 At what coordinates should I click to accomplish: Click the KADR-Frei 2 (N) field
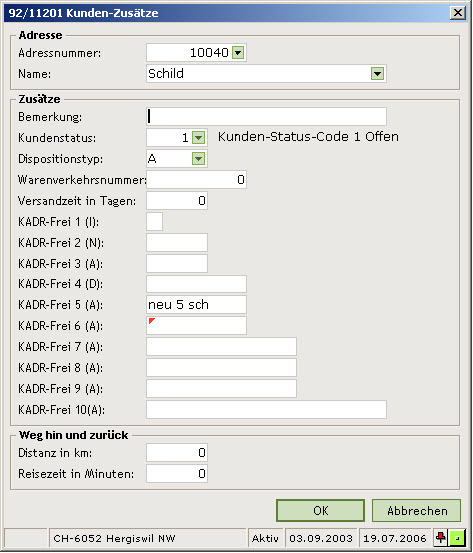click(177, 243)
